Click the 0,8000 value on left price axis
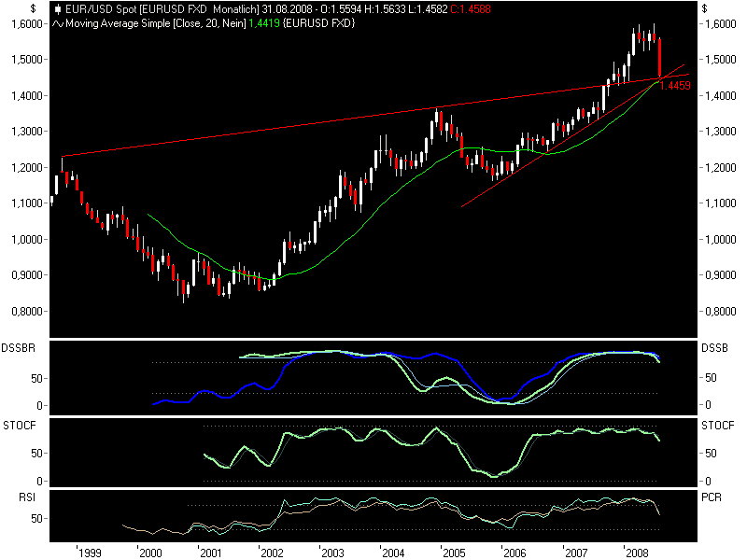The image size is (747, 560). (27, 312)
